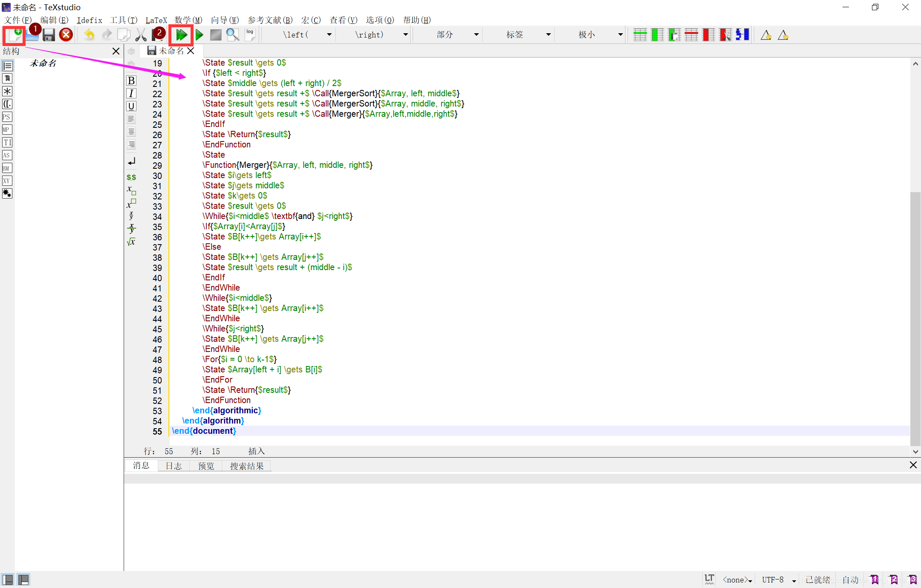Redo the last undone edit
The height and width of the screenshot is (588, 921).
pyautogui.click(x=107, y=35)
